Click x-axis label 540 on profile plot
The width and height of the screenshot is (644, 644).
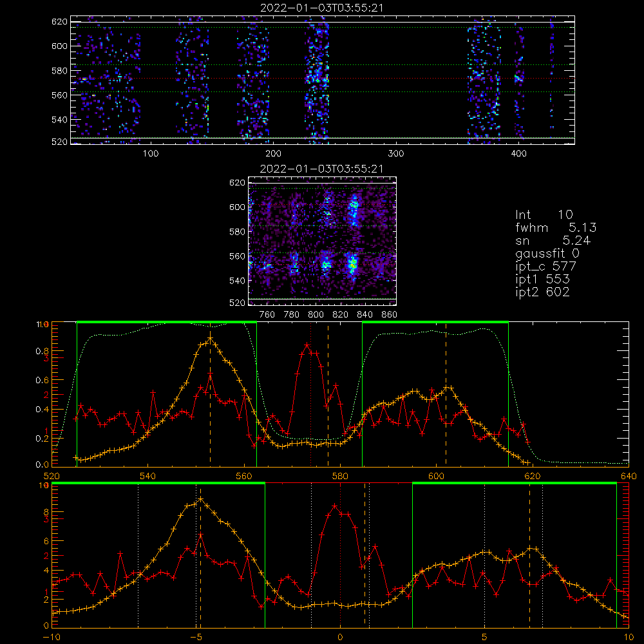[148, 476]
